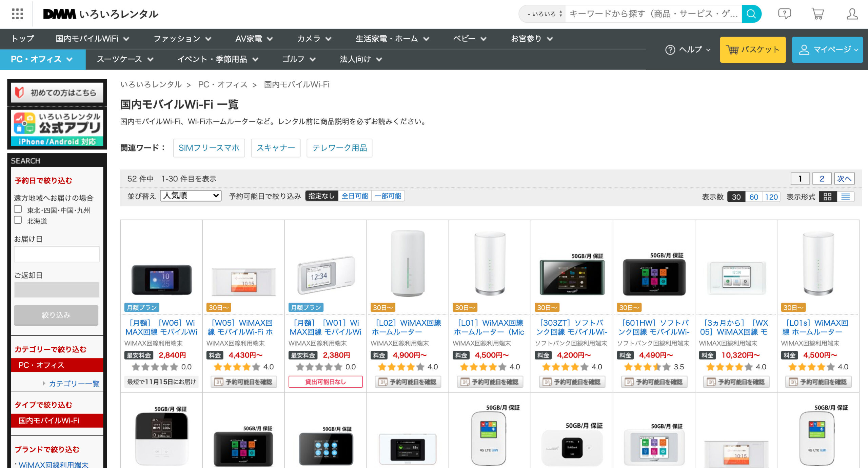The width and height of the screenshot is (868, 468).
Task: Check availability calendar for W05 WiMAX item
Action: tap(243, 382)
